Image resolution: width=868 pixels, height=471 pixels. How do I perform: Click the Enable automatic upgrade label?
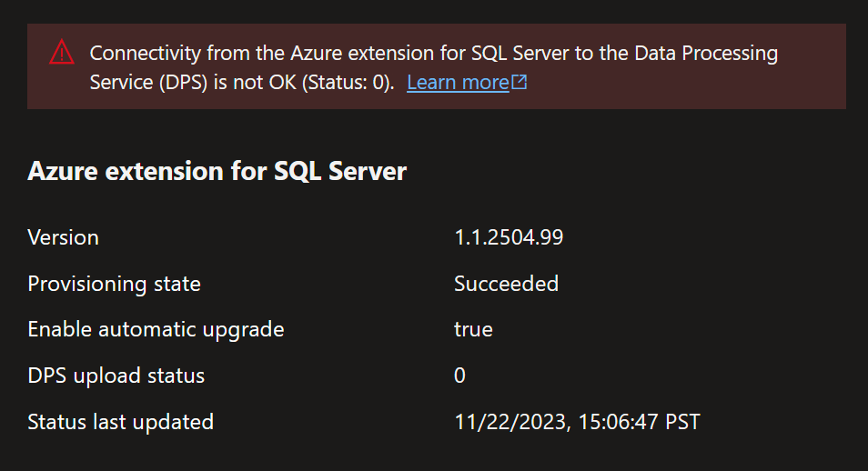coord(156,329)
